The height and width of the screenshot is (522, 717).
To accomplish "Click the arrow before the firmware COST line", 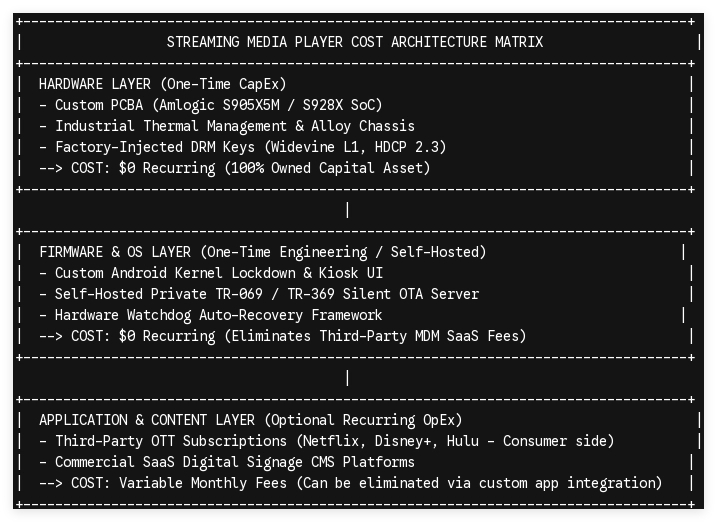I will 51,336.
